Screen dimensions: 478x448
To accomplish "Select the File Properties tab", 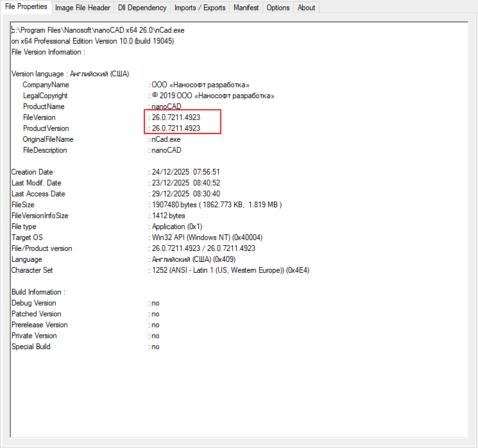I will [26, 6].
